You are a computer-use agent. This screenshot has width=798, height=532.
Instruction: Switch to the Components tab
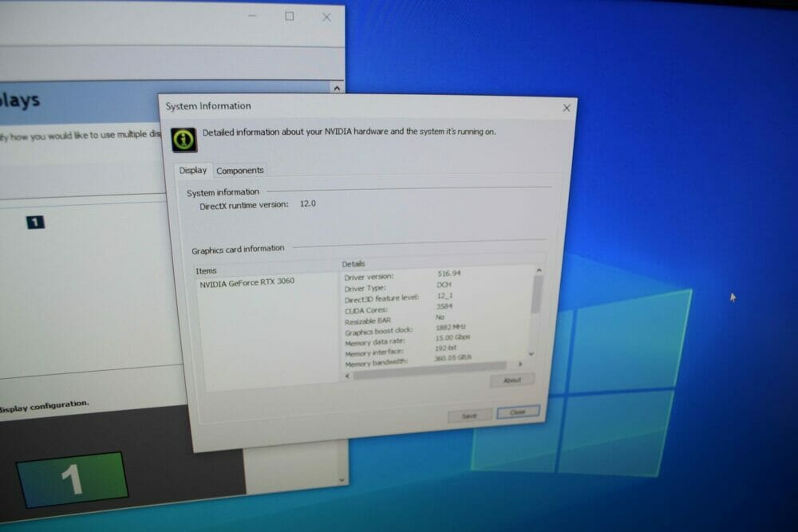point(239,171)
